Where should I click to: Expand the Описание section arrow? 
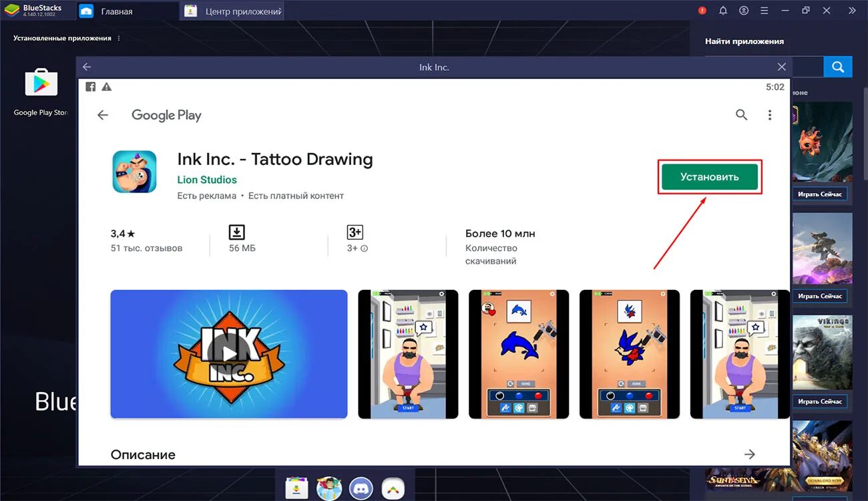click(x=750, y=454)
